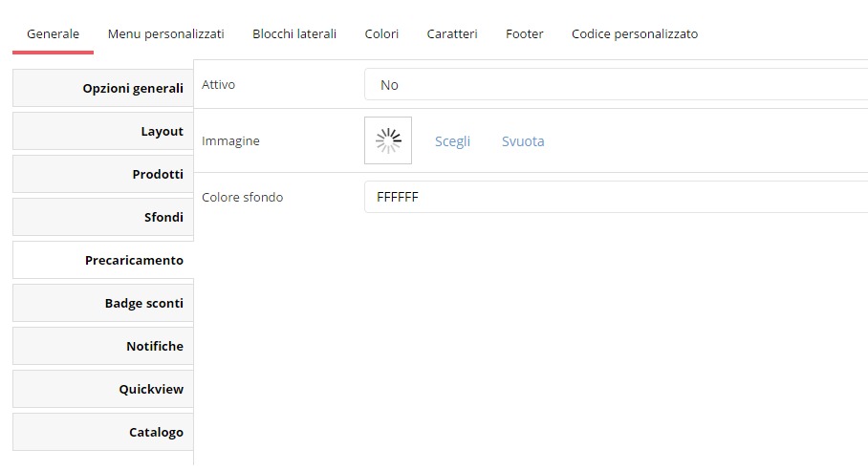Switch to the Footer tab
This screenshot has height=471, width=868.
524,33
